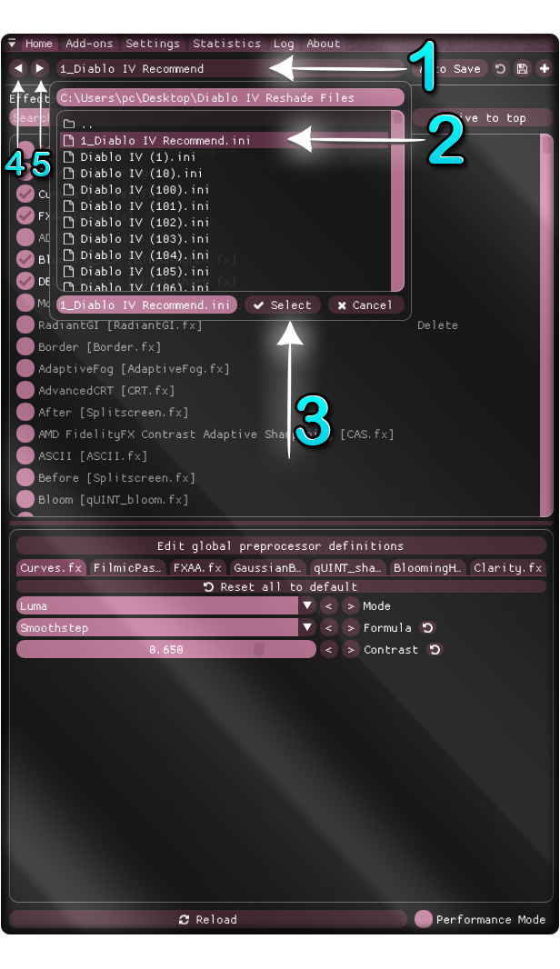This screenshot has width=560, height=969.
Task: Open the Smoothstep formula dropdown
Action: coord(166,628)
